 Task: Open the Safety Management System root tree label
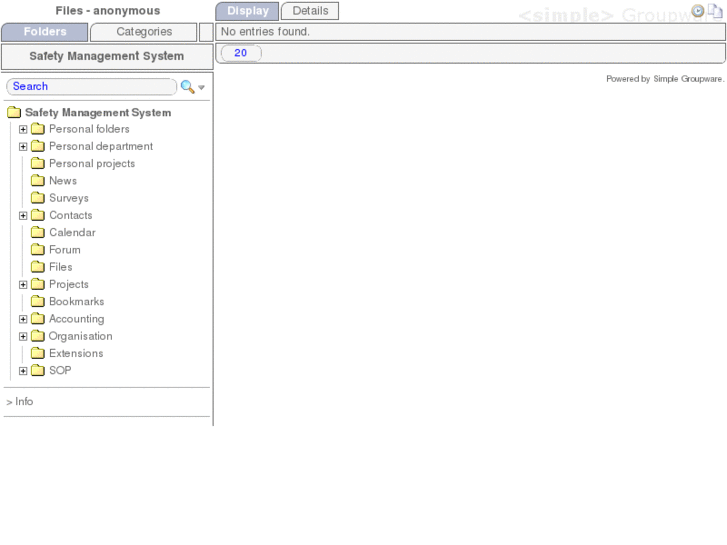[98, 113]
